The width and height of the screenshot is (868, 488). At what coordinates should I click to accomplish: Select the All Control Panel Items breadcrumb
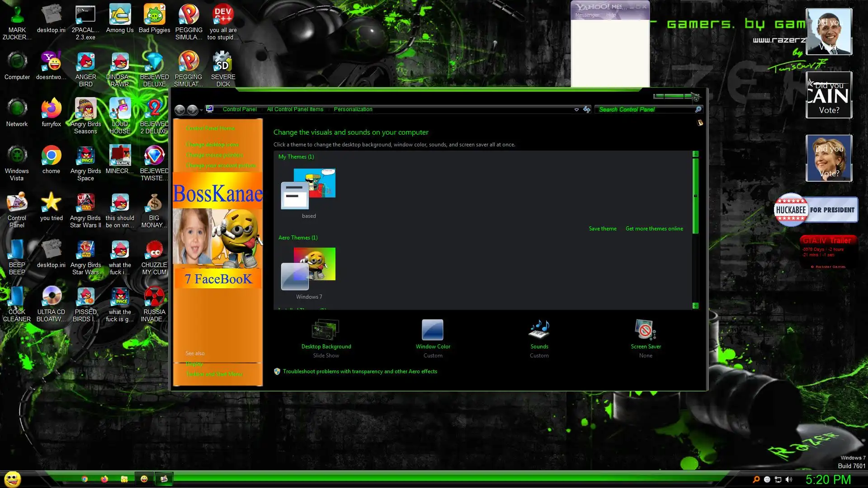(x=295, y=109)
